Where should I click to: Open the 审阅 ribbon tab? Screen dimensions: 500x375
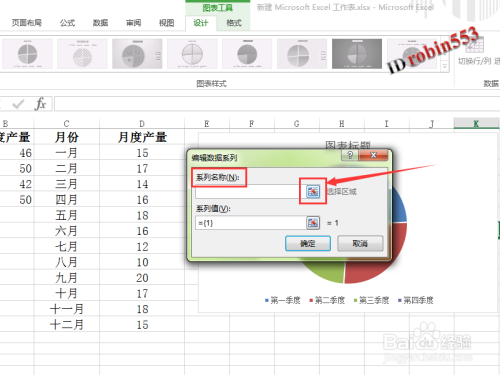click(133, 23)
